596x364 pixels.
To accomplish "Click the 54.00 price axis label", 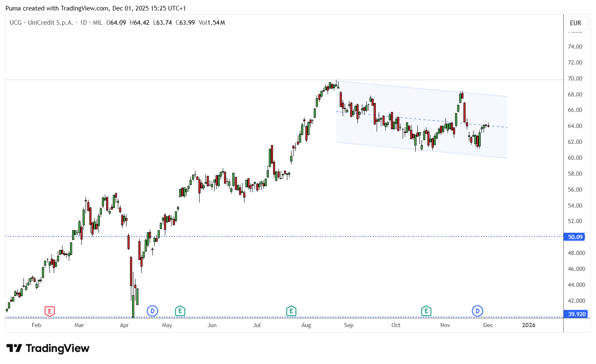I will pyautogui.click(x=575, y=205).
